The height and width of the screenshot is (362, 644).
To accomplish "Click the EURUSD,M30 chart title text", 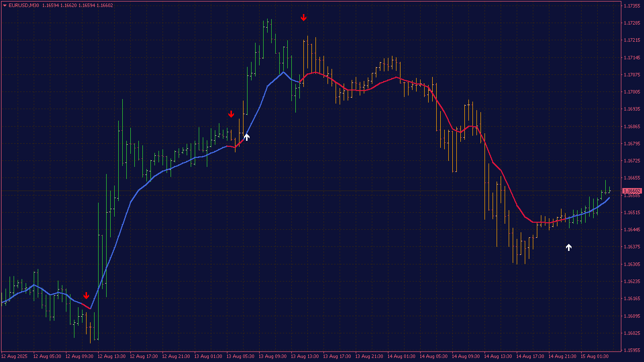I will coord(24,6).
